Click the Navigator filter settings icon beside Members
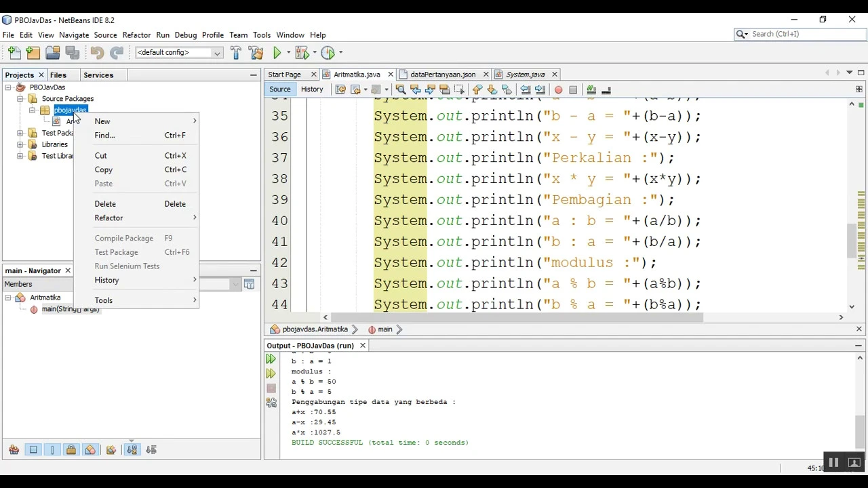868x488 pixels. [x=249, y=284]
